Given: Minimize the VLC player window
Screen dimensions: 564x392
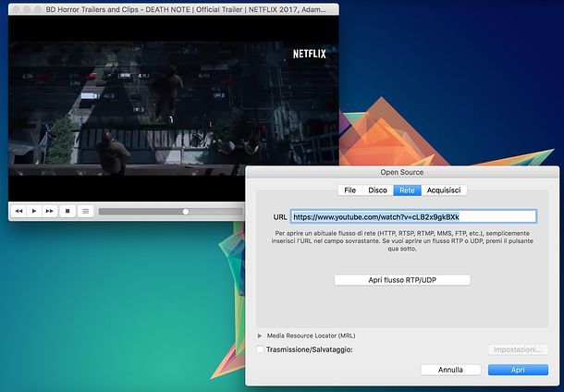Looking at the screenshot, I should pyautogui.click(x=27, y=9).
